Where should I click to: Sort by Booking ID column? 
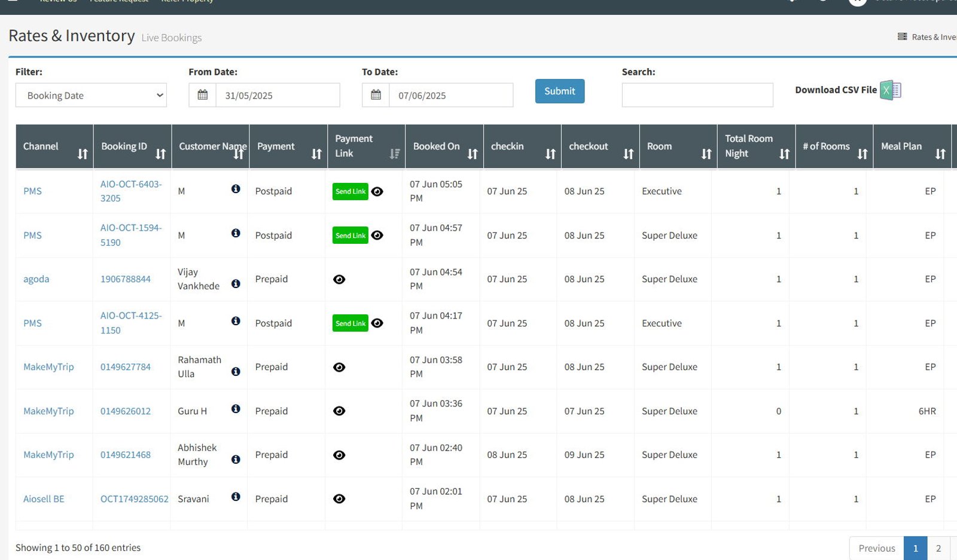[132, 146]
